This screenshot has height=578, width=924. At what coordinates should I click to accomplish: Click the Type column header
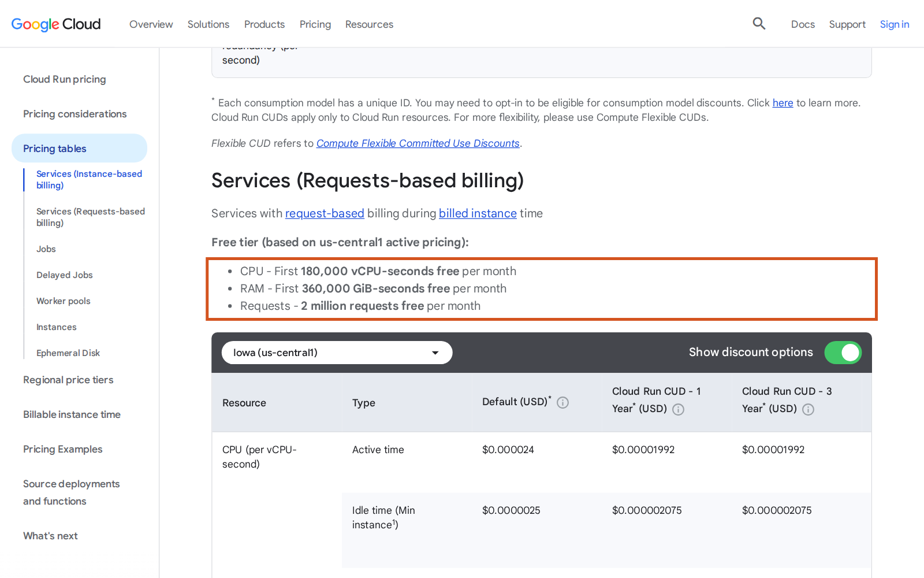pyautogui.click(x=364, y=403)
